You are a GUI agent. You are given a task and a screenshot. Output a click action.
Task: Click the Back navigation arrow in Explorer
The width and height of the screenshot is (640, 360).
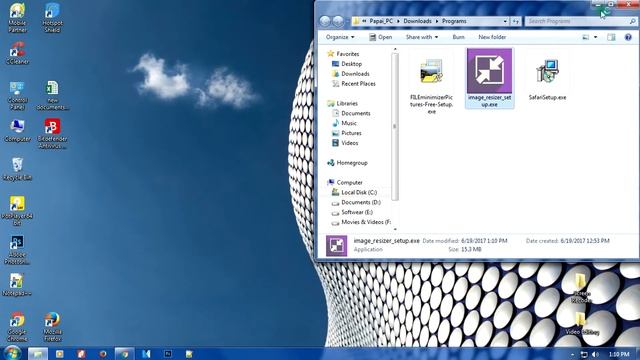pyautogui.click(x=325, y=21)
